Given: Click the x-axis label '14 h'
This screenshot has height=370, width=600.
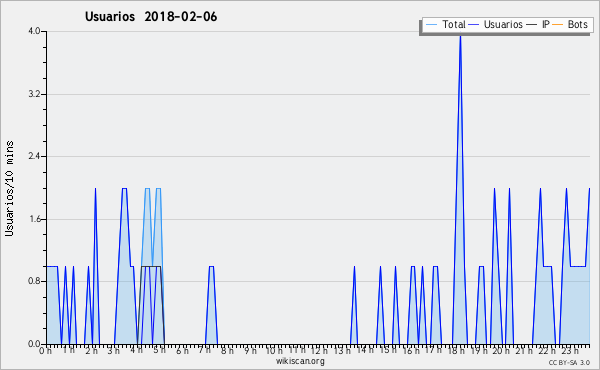Looking at the screenshot, I should (365, 350).
